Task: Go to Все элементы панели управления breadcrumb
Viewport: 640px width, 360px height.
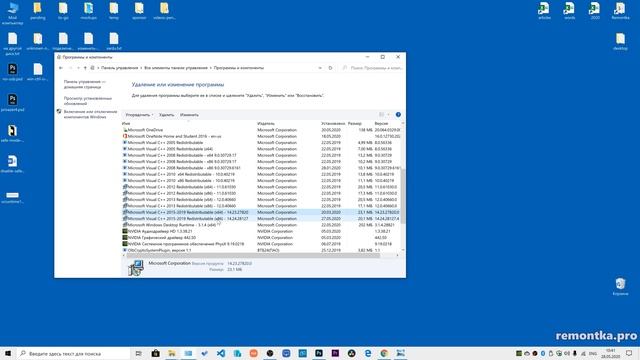Action: [x=176, y=68]
